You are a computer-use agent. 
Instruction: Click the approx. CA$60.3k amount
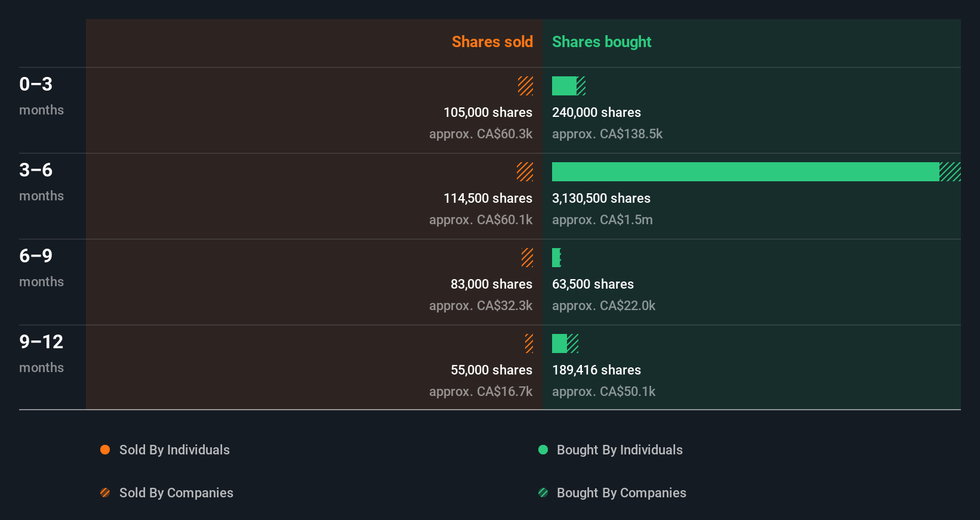(480, 134)
